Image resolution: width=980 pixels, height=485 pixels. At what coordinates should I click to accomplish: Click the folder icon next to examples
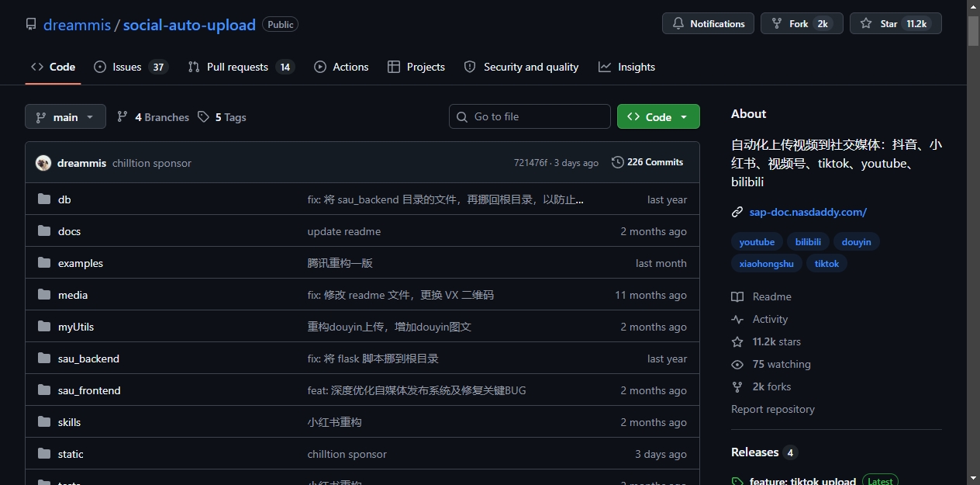[44, 263]
